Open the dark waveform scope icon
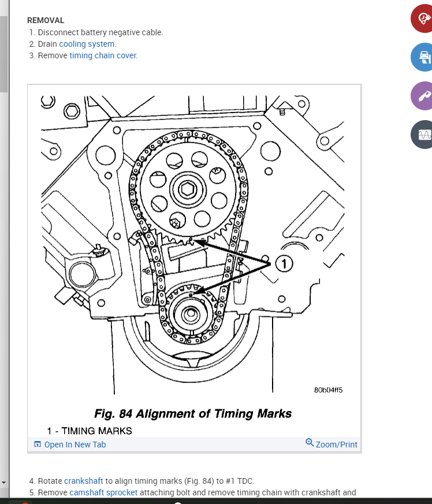This screenshot has width=432, height=504. [x=423, y=135]
